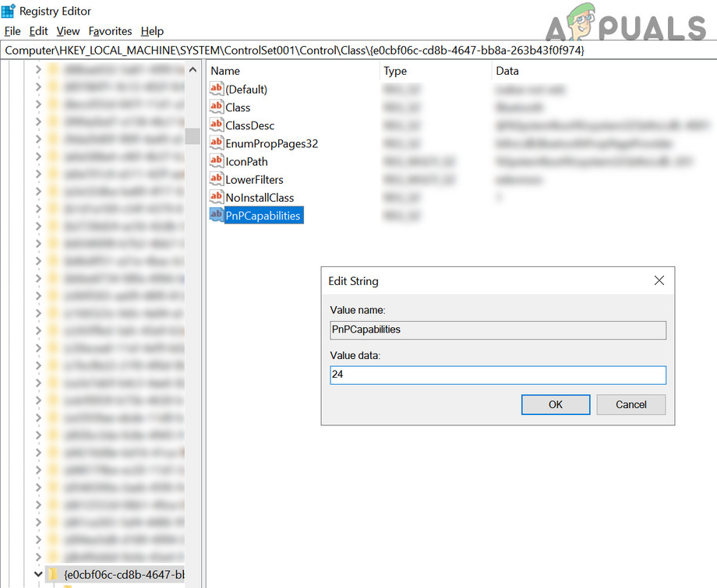
Task: Click the string icon beside Class
Action: pos(217,107)
